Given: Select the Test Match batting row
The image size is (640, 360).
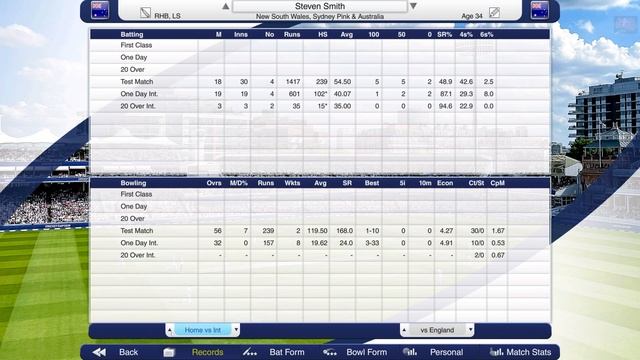Looking at the screenshot, I should (x=320, y=82).
